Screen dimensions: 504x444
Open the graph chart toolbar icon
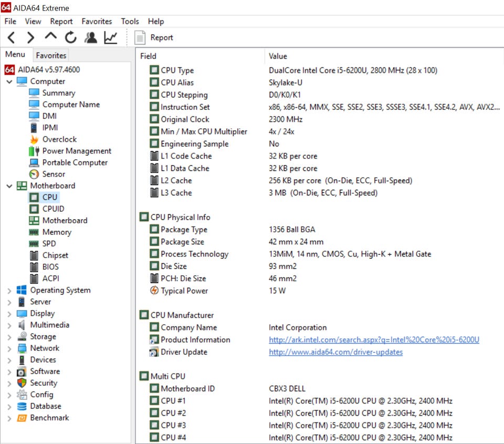pyautogui.click(x=111, y=37)
